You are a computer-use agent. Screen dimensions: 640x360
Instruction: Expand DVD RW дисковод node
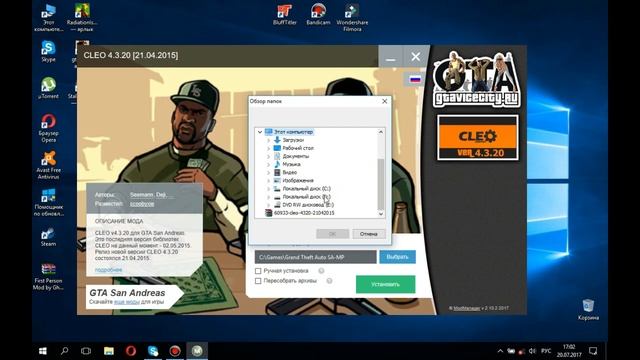pyautogui.click(x=269, y=205)
